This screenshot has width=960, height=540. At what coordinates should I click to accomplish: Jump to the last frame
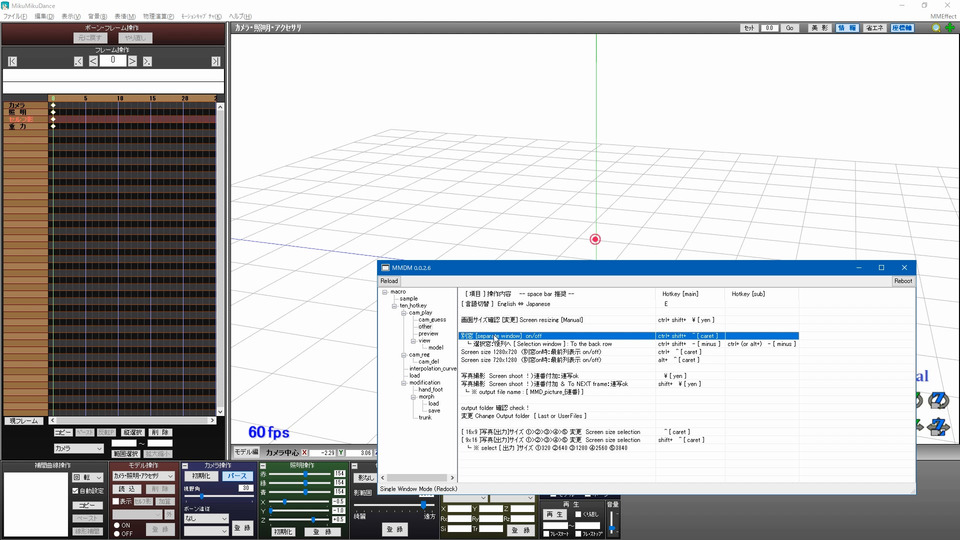(x=214, y=61)
